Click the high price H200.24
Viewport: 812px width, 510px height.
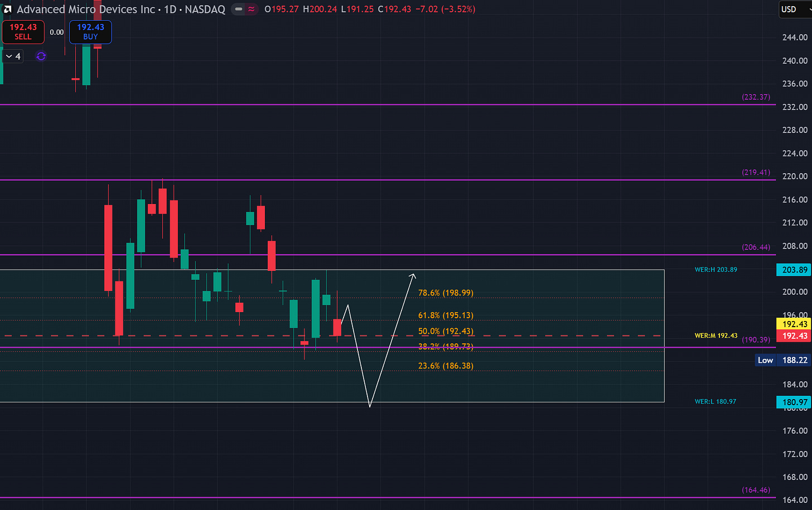coord(320,9)
